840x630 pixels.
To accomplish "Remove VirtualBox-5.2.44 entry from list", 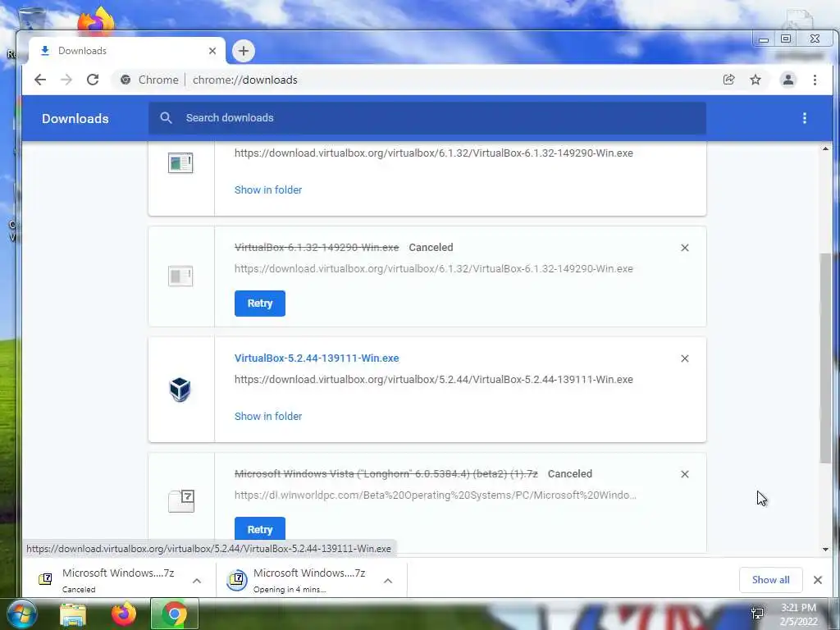I will [685, 358].
